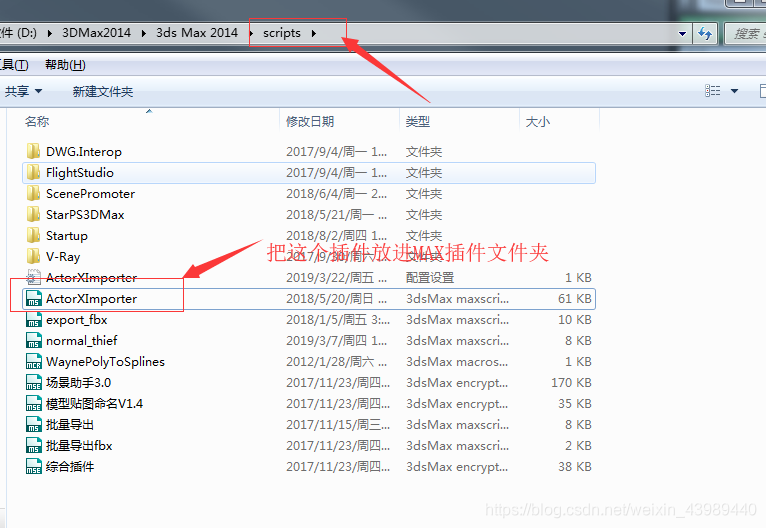766x528 pixels.
Task: Click the export_fbx file name
Action: click(x=77, y=319)
